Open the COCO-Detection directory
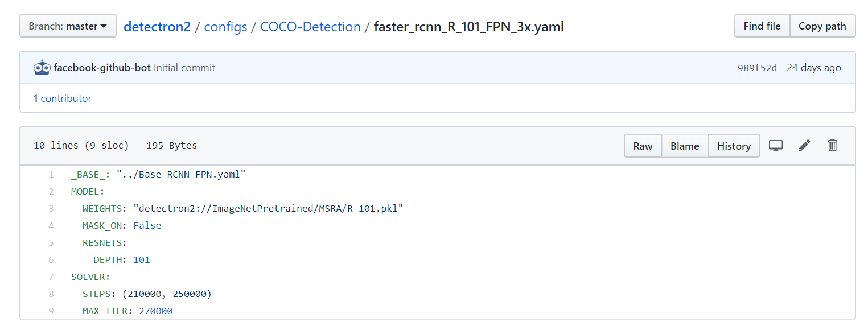The width and height of the screenshot is (868, 334). pyautogui.click(x=310, y=26)
